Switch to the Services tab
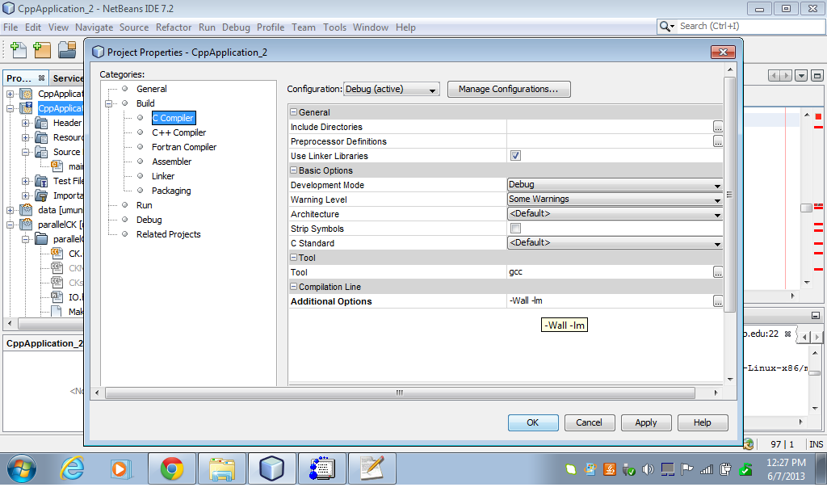This screenshot has width=827, height=504. (68, 78)
